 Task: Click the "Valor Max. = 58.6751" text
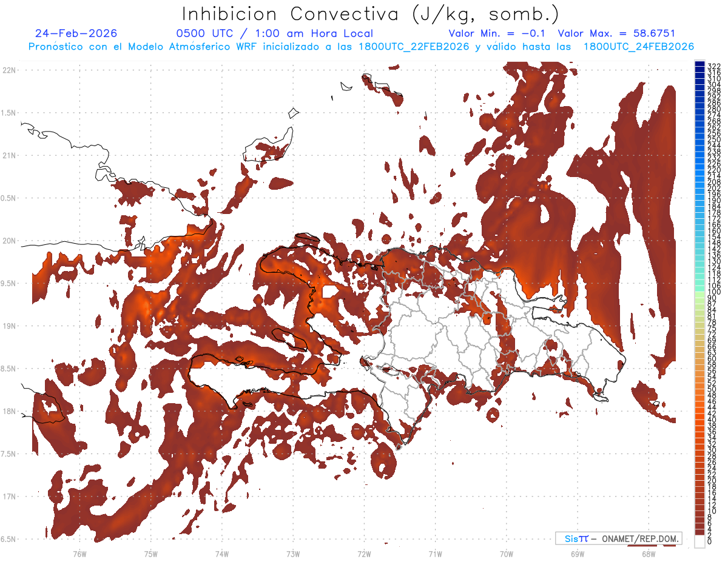(616, 33)
